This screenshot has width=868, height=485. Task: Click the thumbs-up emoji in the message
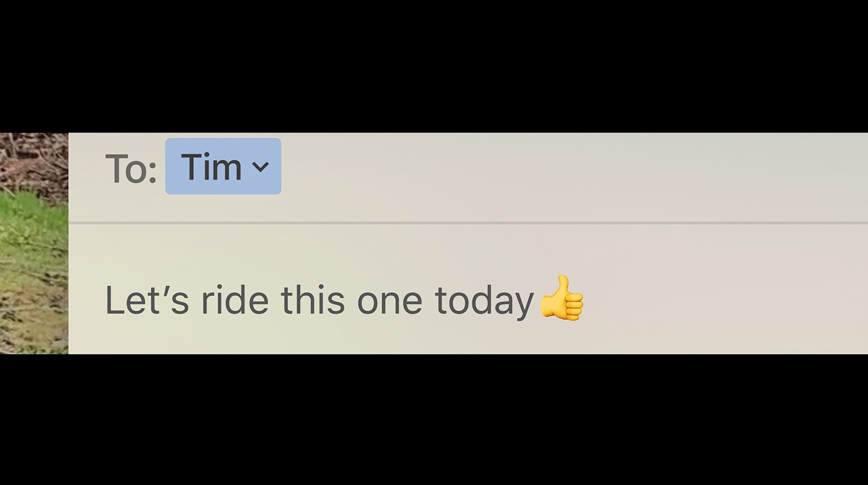[562, 299]
